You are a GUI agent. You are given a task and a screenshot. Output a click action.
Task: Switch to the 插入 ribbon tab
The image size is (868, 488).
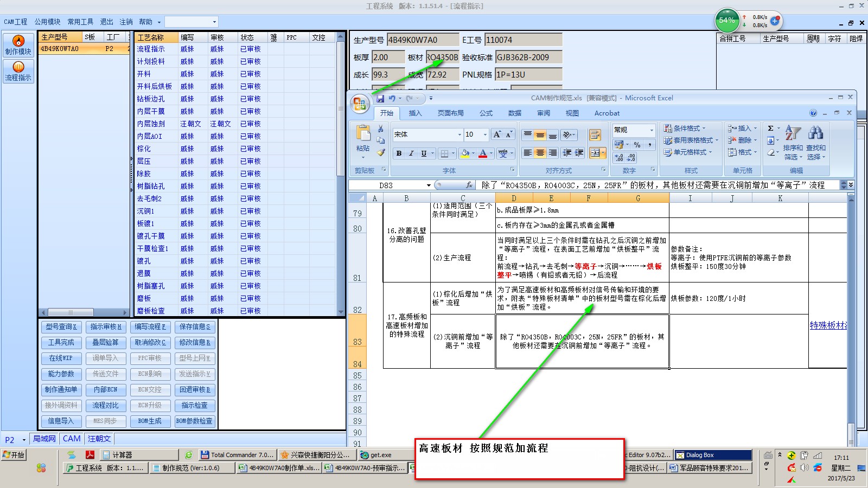(415, 113)
